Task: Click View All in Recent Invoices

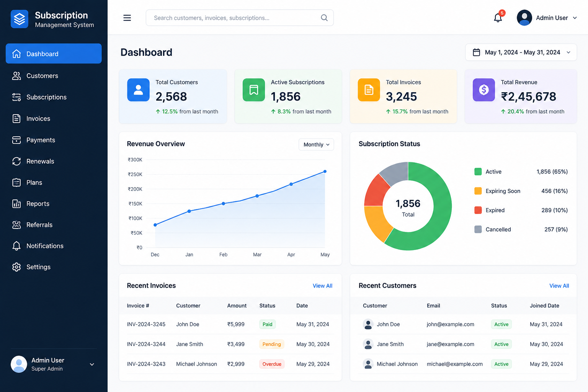Action: pos(322,286)
